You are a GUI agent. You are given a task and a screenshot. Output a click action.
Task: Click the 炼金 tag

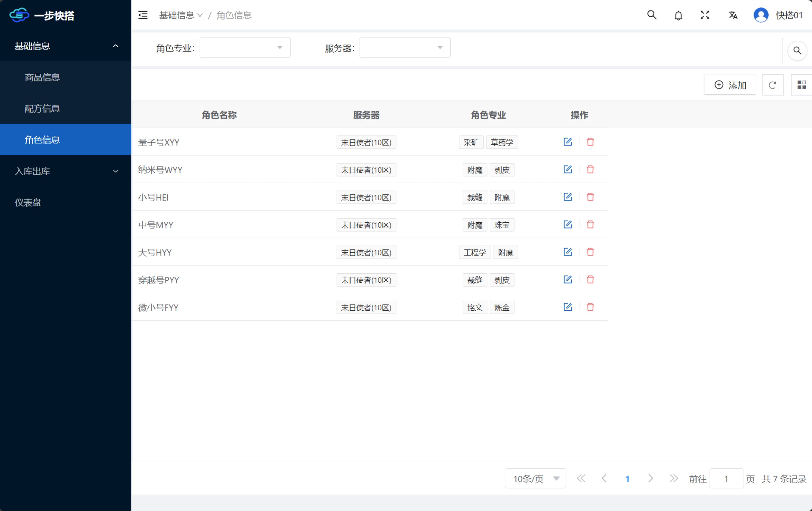pos(502,308)
